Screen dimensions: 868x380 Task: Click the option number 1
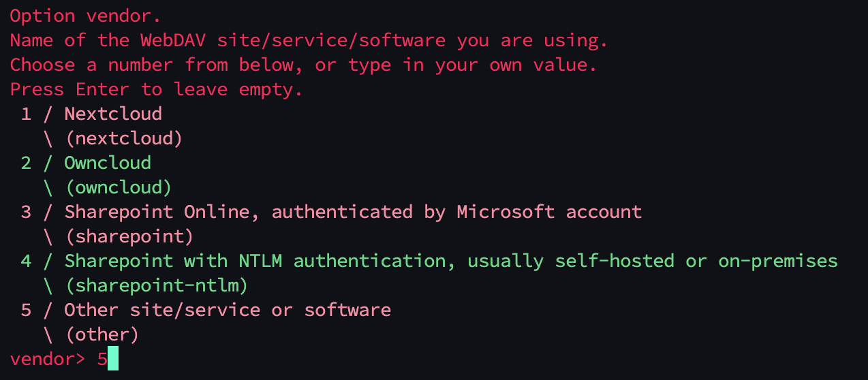(26, 114)
